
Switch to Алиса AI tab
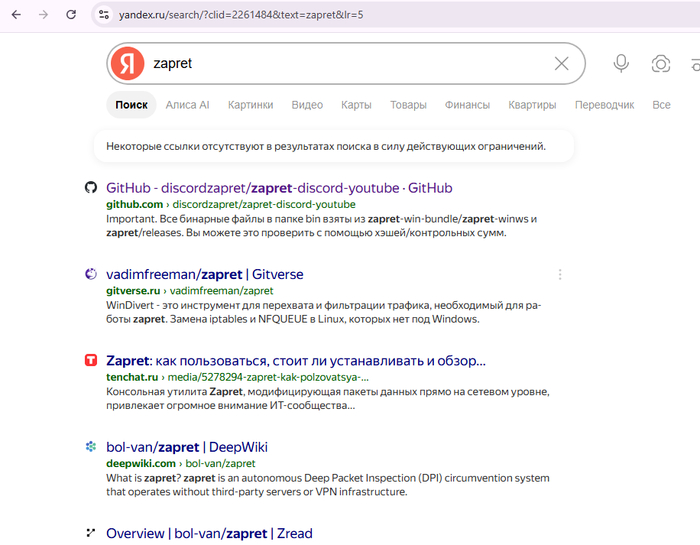pos(188,105)
